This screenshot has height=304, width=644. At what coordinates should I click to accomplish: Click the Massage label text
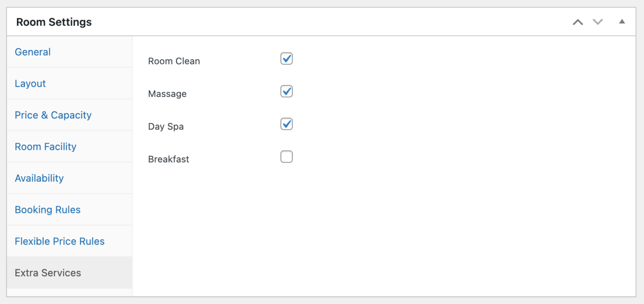pos(167,93)
